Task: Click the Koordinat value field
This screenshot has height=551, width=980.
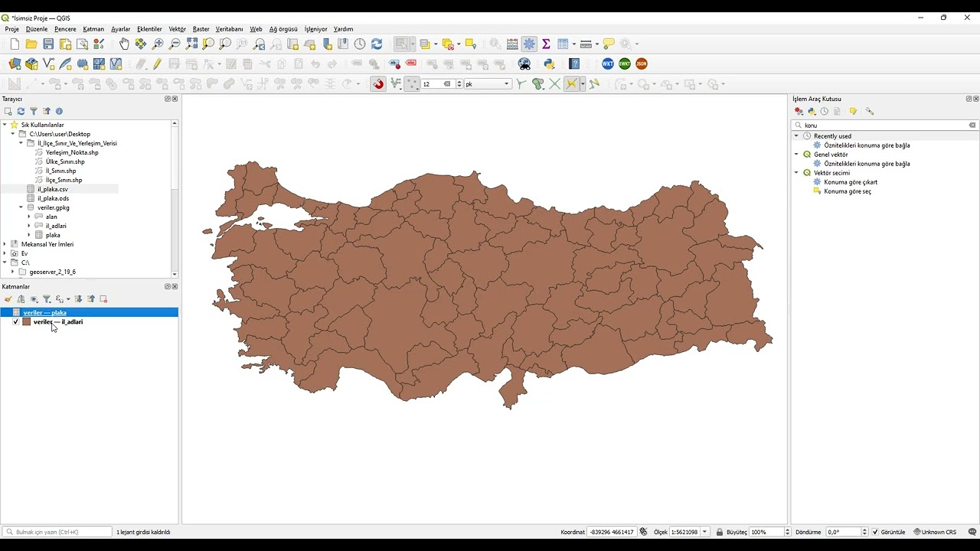Action: click(x=611, y=532)
